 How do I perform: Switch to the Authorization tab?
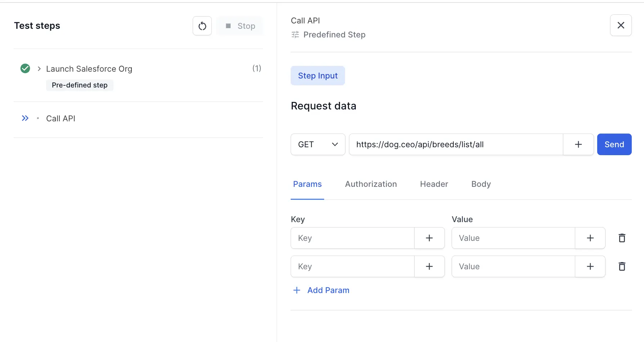click(x=371, y=184)
